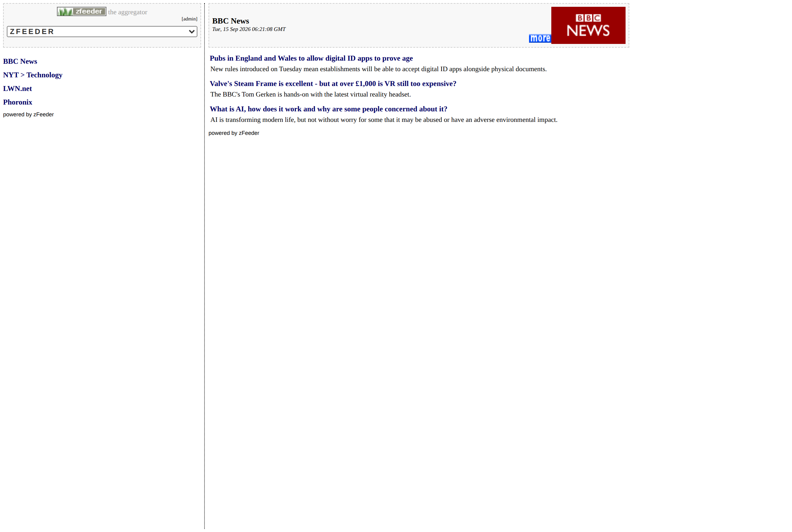Viewport: 792px width, 532px height.
Task: Click summary 'New rules introduced on Tuesday'
Action: point(378,69)
